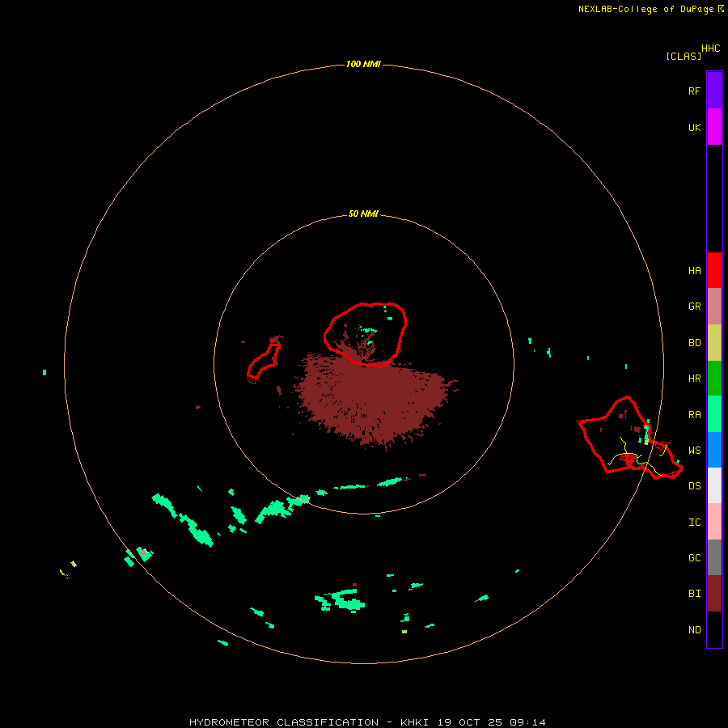Click the 50 NMI range ring label
728x728 pixels.
click(363, 214)
